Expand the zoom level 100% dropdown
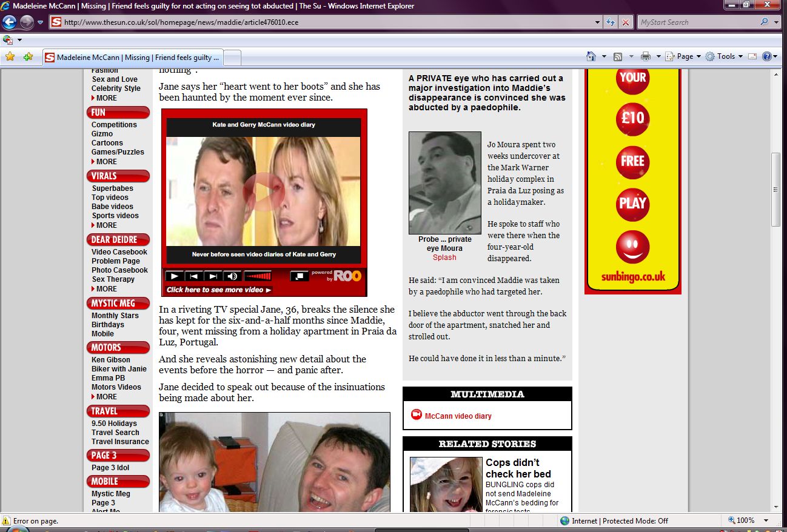The image size is (787, 532). click(766, 520)
